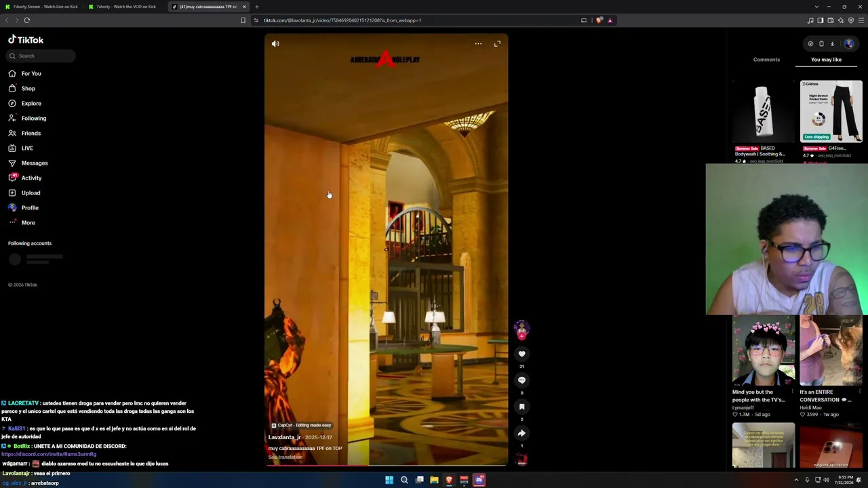Open the Windows Start menu
Viewport: 868px width, 488px height.
tap(389, 480)
